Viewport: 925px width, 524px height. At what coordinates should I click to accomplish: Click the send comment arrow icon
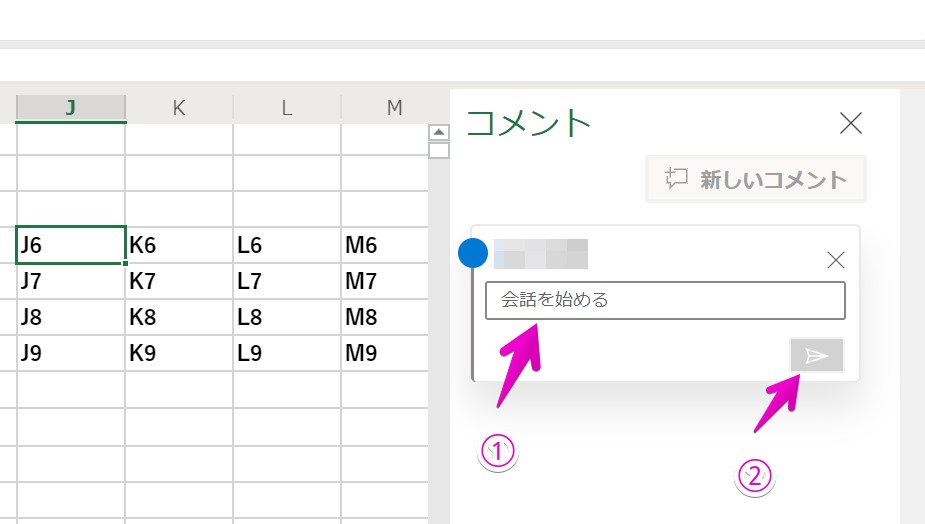[x=817, y=356]
